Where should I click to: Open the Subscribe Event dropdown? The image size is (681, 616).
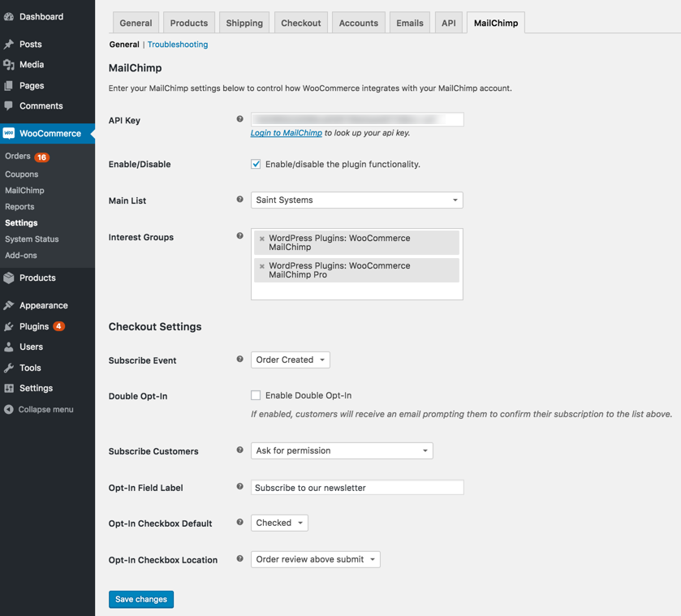click(x=290, y=360)
